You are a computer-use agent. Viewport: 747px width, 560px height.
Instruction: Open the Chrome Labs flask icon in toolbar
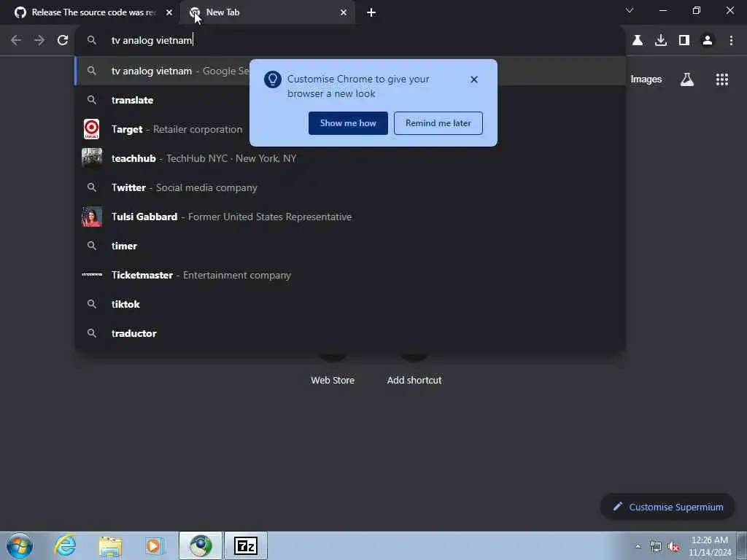tap(638, 41)
